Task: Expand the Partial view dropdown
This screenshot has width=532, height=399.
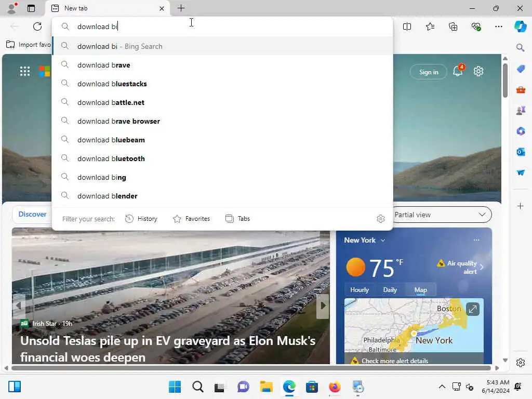Action: click(442, 215)
